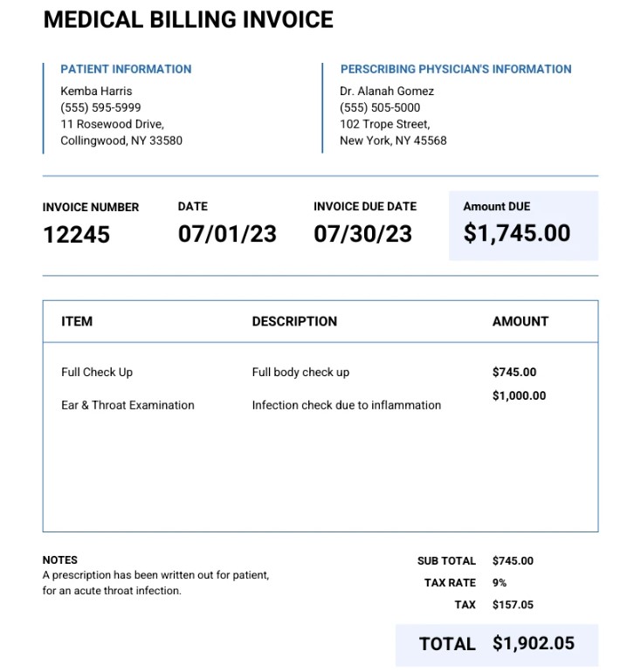Click the 9% tax rate value
641x672 pixels.
tap(500, 583)
